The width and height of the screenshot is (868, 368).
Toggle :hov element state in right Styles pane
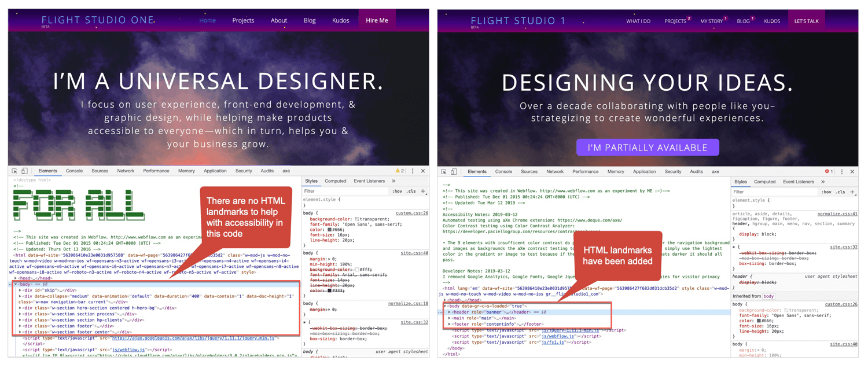[x=826, y=192]
